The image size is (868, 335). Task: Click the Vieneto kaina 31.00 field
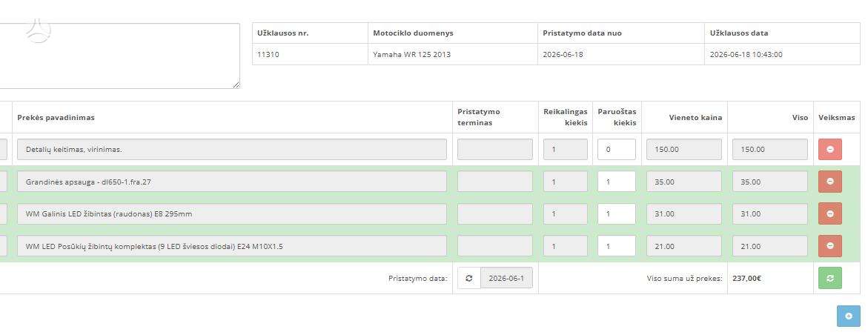click(x=684, y=213)
